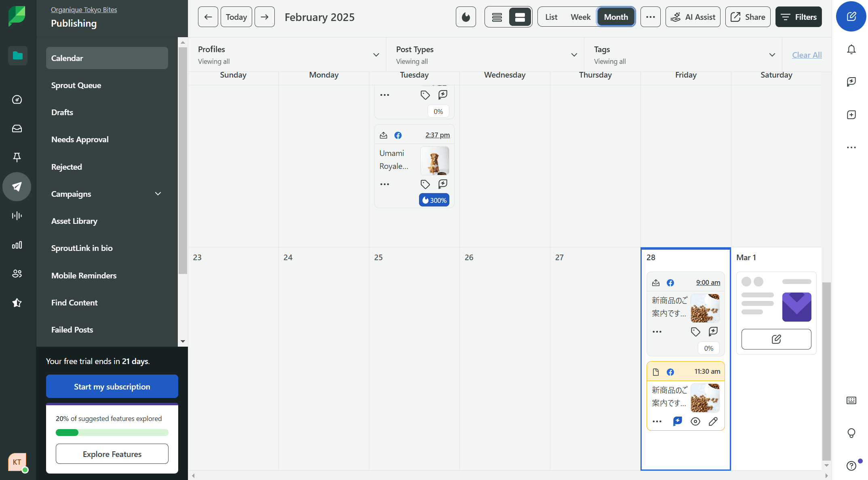Click the compose new post pencil icon
Image resolution: width=868 pixels, height=480 pixels.
[851, 17]
